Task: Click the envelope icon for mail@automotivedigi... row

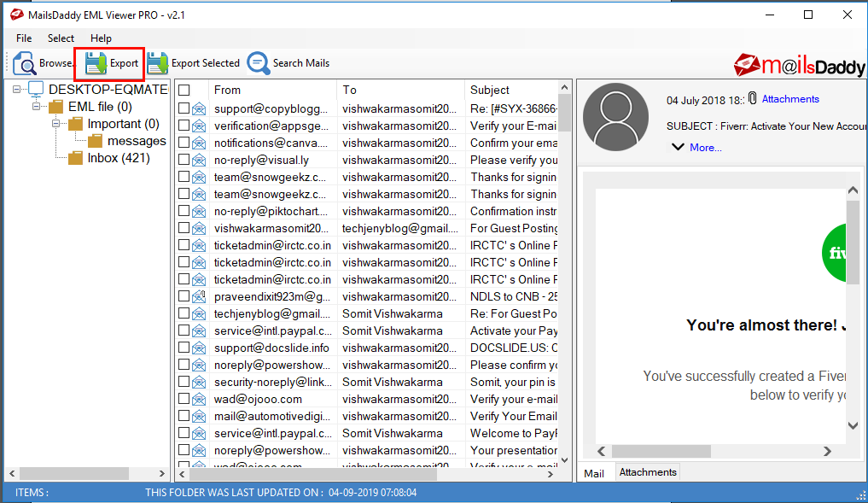Action: pos(199,417)
